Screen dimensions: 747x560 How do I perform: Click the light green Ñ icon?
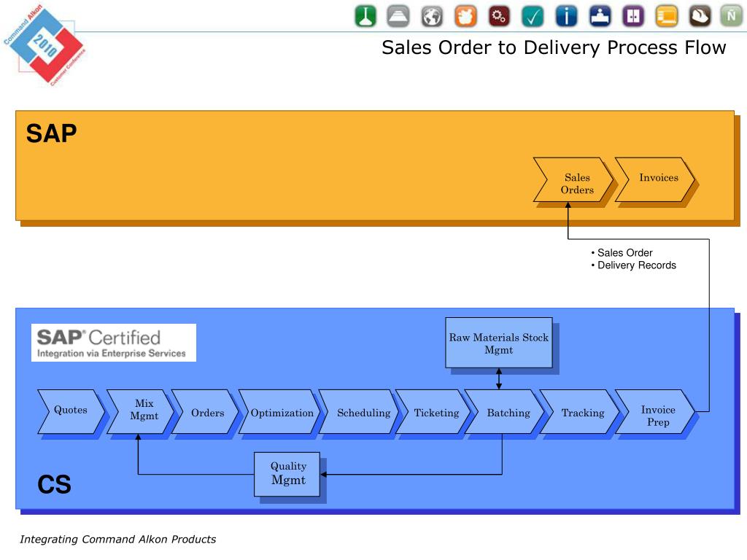coord(731,16)
